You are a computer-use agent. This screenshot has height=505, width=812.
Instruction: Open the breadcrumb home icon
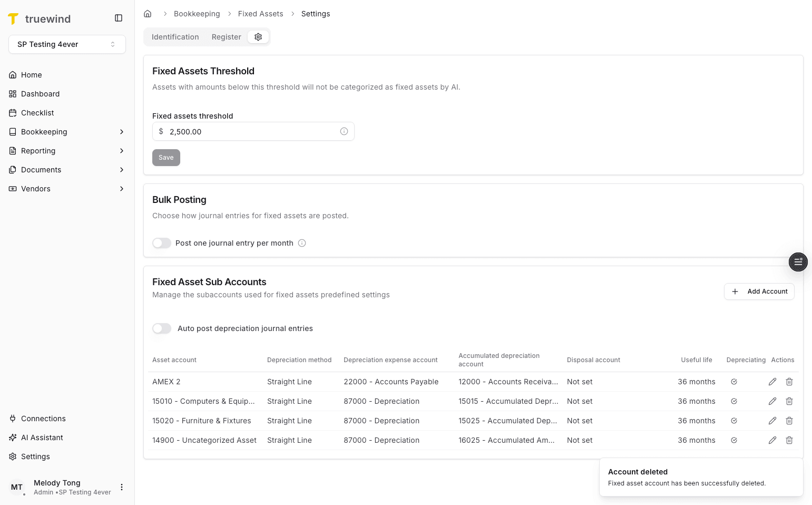click(148, 13)
